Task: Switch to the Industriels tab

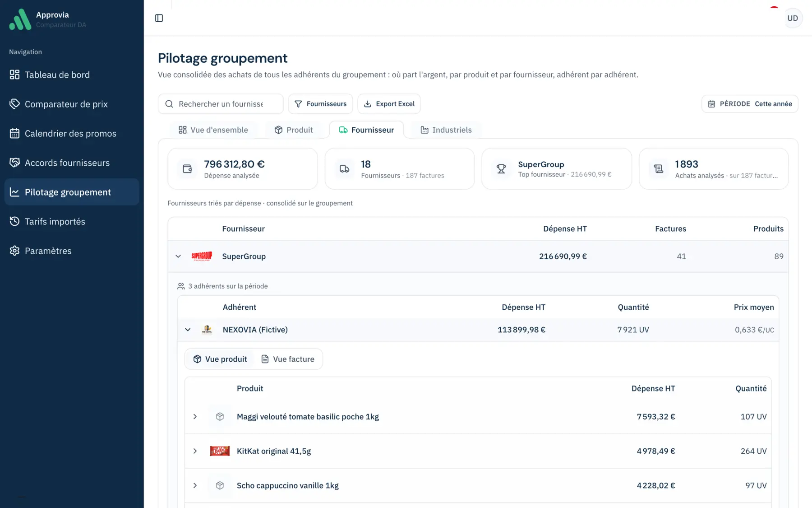Action: tap(446, 130)
